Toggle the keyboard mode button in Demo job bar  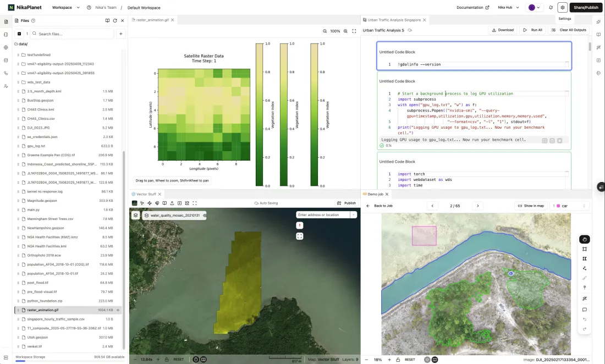coord(435,360)
